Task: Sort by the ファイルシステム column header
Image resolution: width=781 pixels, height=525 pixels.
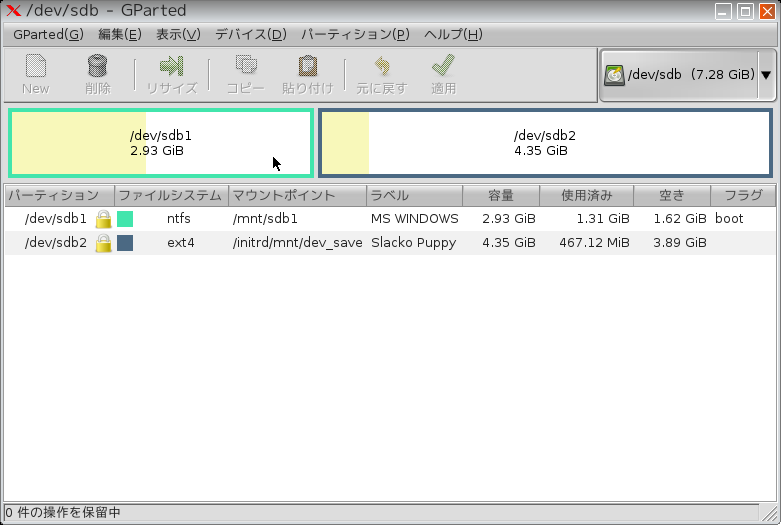Action: click(x=171, y=195)
